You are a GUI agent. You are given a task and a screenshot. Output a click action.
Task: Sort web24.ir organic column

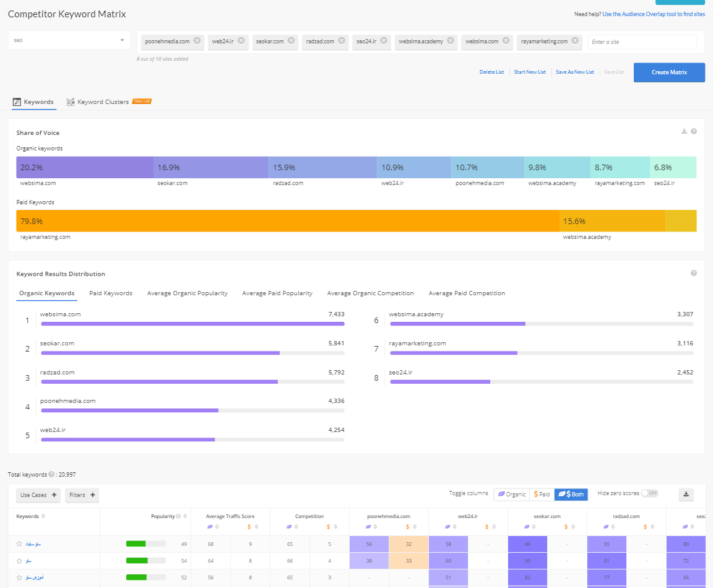point(454,527)
